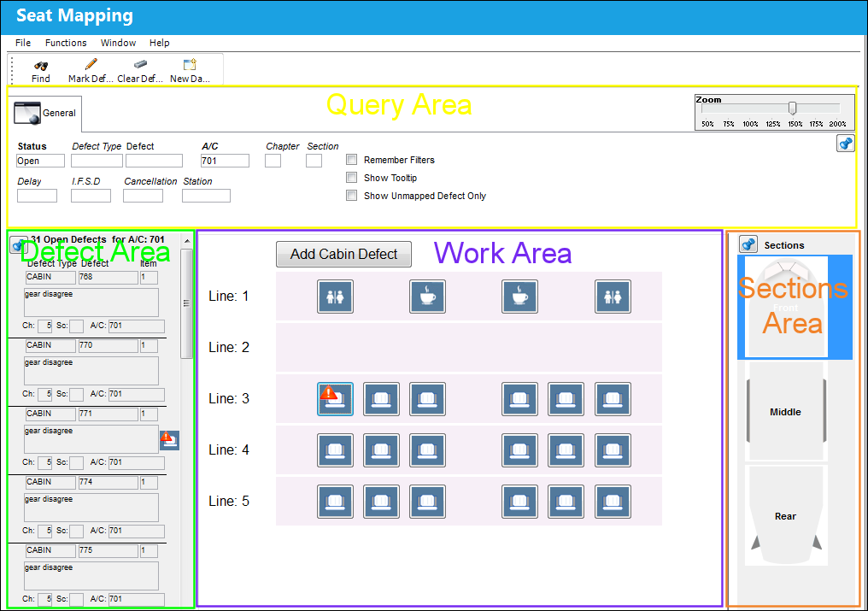Select the Line 3 seat with warning sign
Image resolution: width=868 pixels, height=611 pixels.
point(335,399)
